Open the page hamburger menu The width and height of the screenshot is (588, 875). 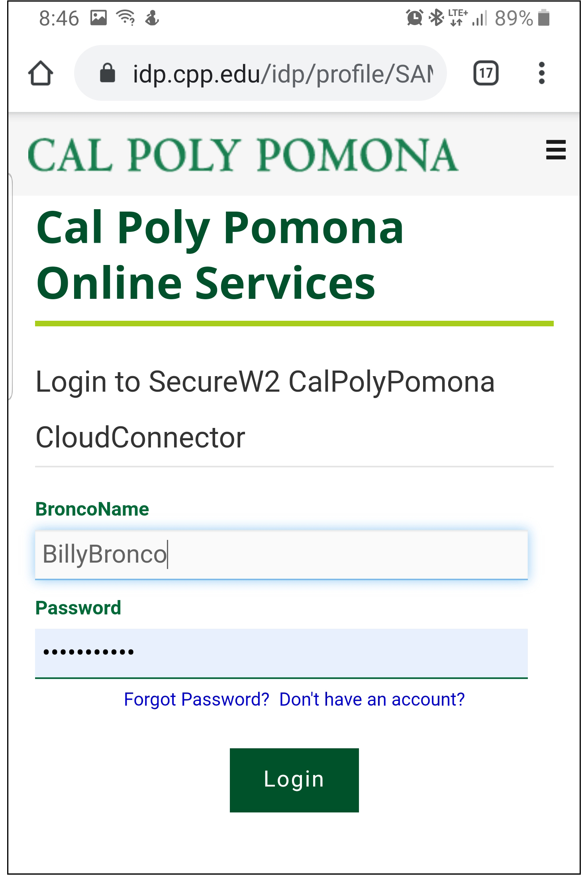[556, 150]
